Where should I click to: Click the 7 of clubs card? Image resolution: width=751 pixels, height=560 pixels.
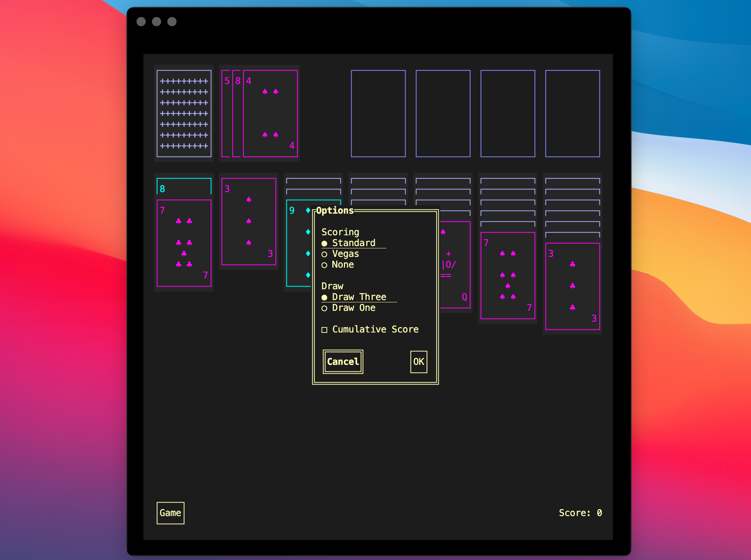pyautogui.click(x=184, y=243)
